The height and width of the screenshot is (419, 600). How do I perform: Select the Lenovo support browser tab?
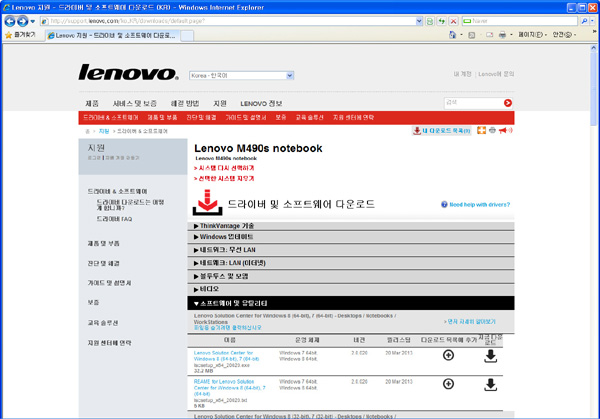point(112,35)
